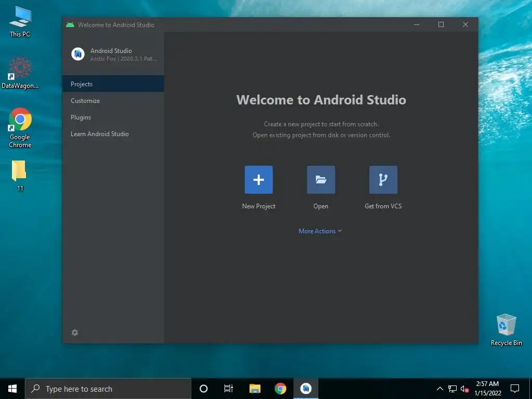Open Task View from the taskbar
This screenshot has height=399, width=532.
pyautogui.click(x=229, y=389)
